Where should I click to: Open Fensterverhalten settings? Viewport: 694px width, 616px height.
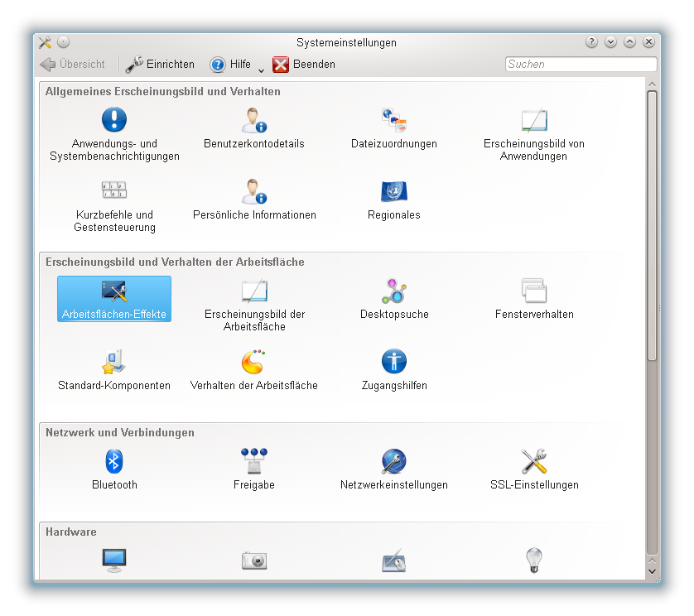point(534,299)
